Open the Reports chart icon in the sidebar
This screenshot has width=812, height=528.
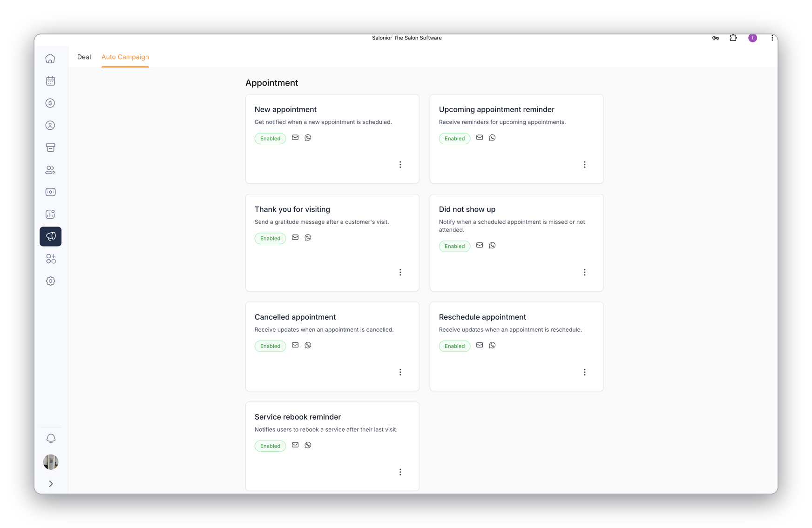tap(50, 214)
